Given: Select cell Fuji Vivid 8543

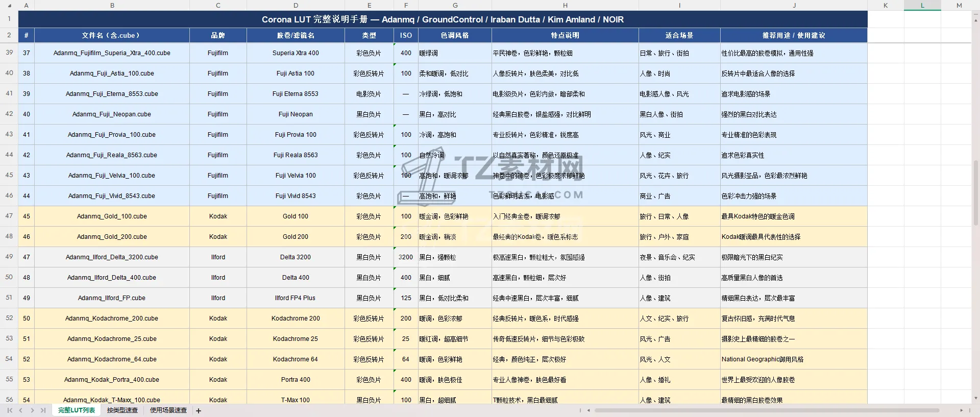Looking at the screenshot, I should pyautogui.click(x=296, y=196).
